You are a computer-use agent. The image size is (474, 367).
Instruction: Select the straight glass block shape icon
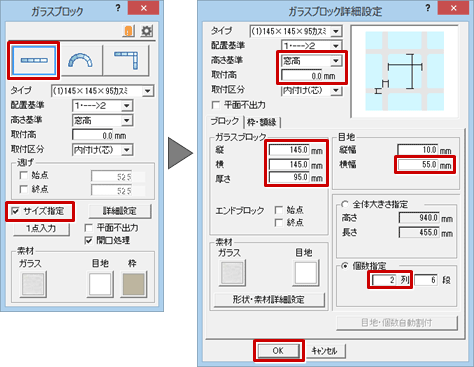coord(34,60)
